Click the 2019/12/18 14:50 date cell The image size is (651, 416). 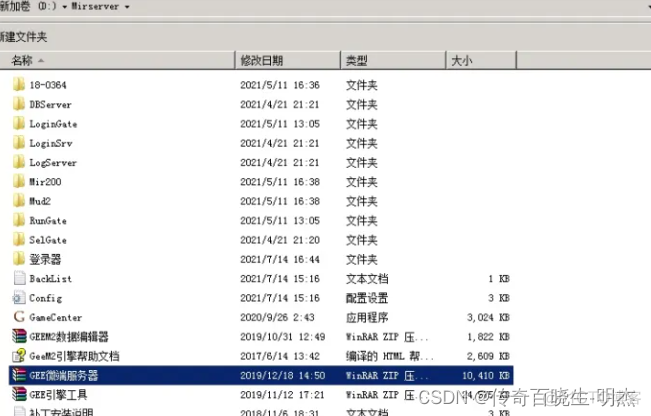(x=282, y=375)
